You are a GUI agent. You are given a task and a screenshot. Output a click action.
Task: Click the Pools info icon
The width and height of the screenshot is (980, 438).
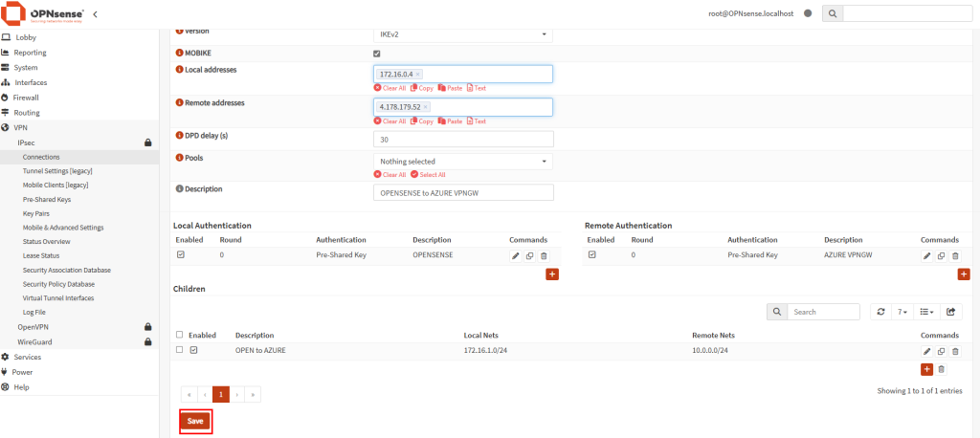coord(180,158)
